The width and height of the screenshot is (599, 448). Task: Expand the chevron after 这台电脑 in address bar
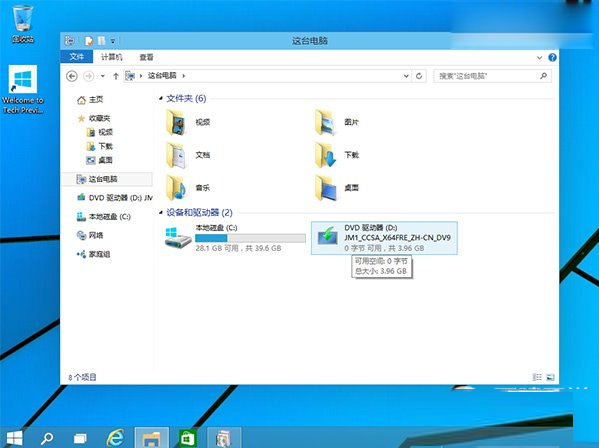184,76
